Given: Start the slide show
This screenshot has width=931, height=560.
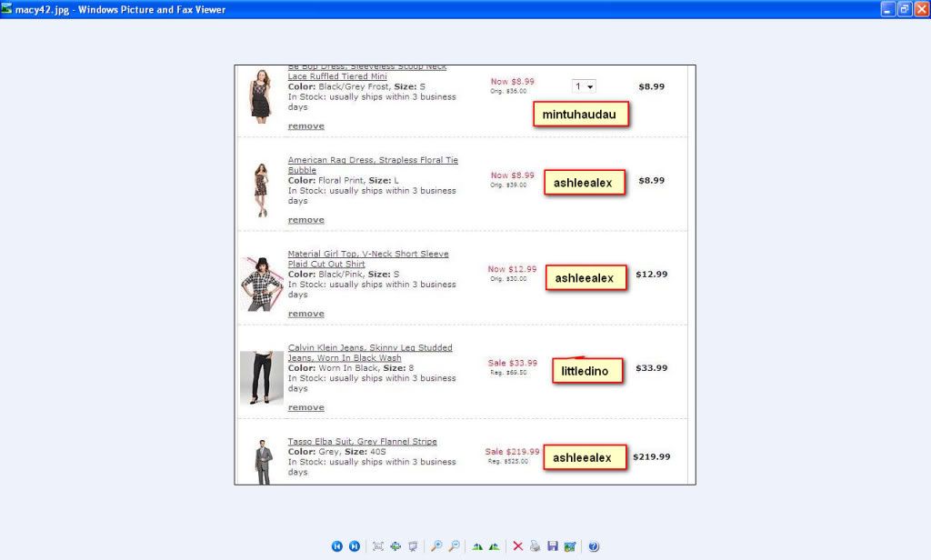Looking at the screenshot, I should point(413,546).
